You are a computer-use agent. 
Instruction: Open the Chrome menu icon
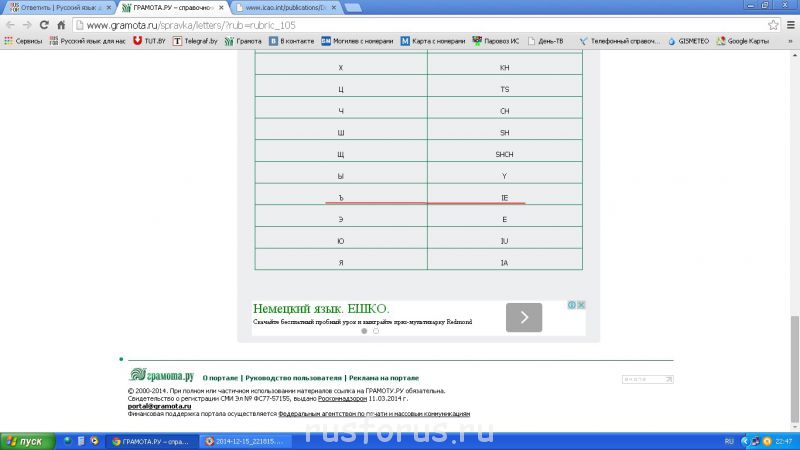(x=790, y=25)
